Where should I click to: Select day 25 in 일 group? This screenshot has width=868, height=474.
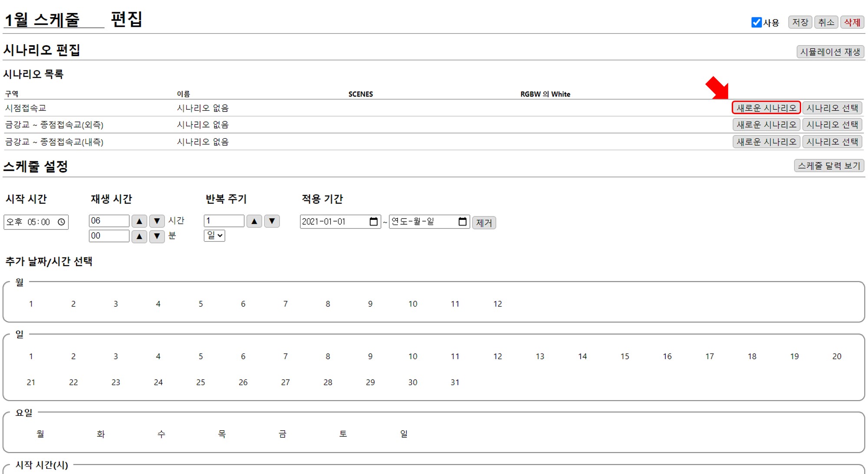point(201,382)
